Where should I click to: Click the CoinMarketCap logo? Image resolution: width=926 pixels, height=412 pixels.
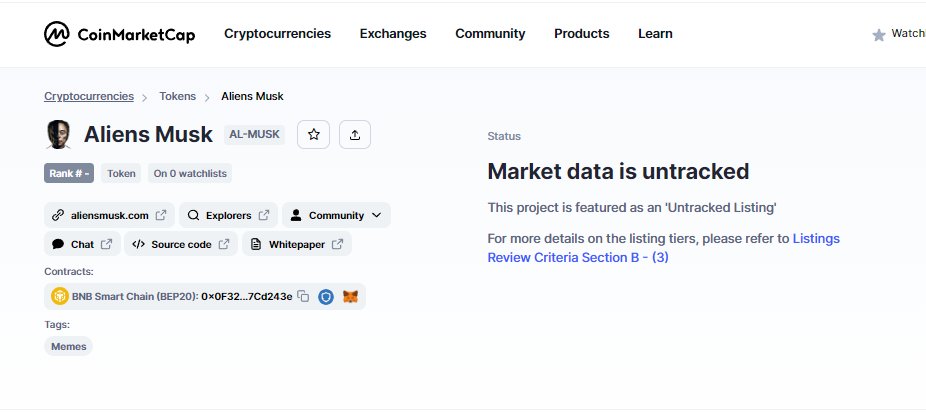coord(119,34)
